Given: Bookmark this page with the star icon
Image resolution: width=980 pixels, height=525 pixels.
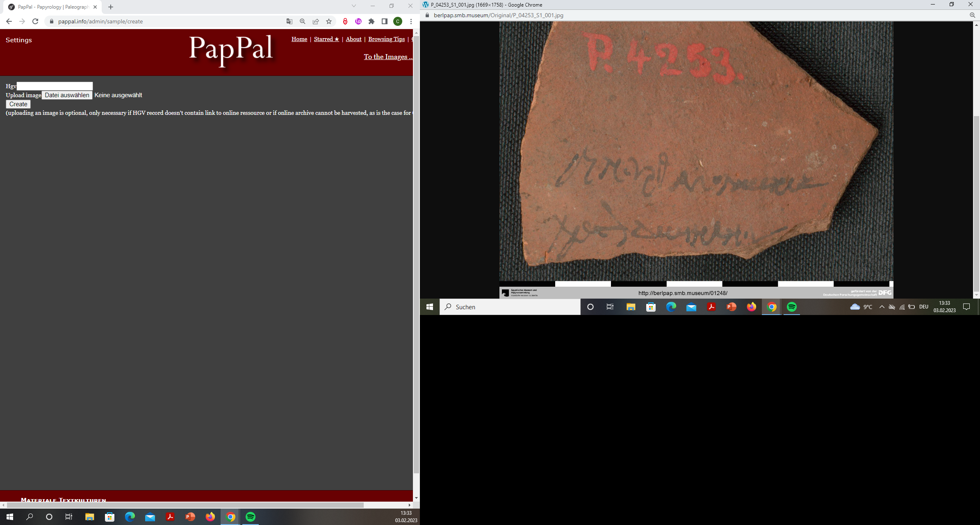Looking at the screenshot, I should tap(329, 21).
